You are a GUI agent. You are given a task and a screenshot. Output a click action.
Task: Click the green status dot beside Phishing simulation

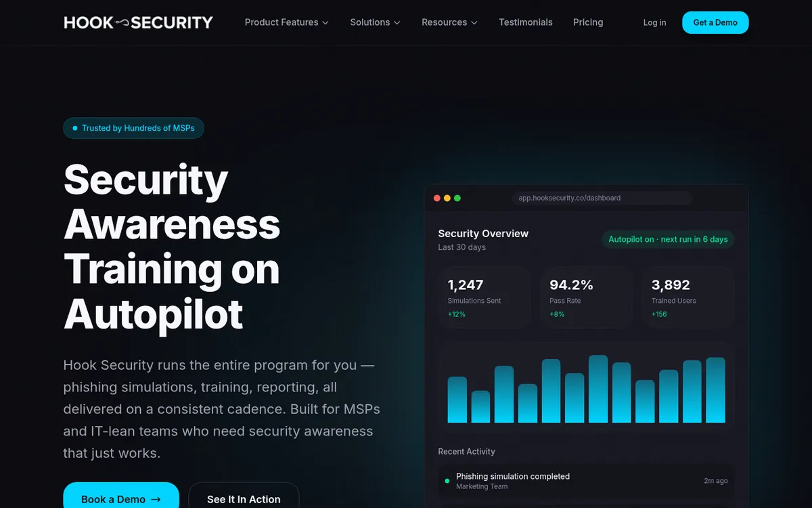447,481
